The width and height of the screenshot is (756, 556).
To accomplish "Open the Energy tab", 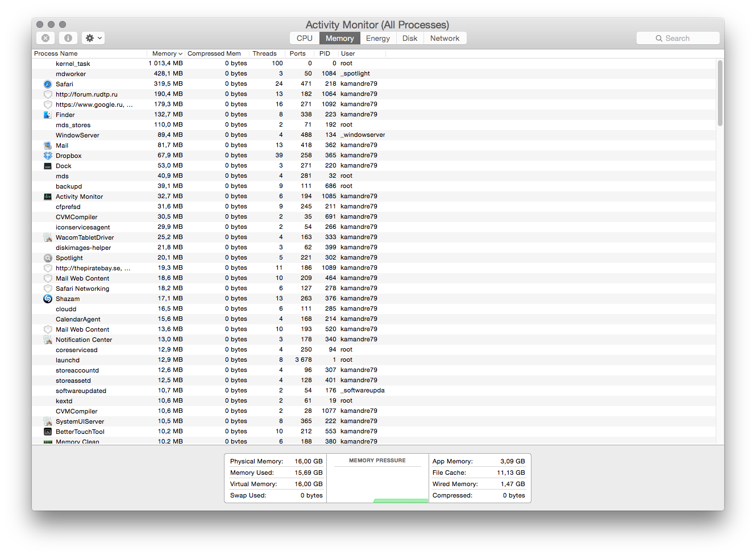I will point(378,38).
